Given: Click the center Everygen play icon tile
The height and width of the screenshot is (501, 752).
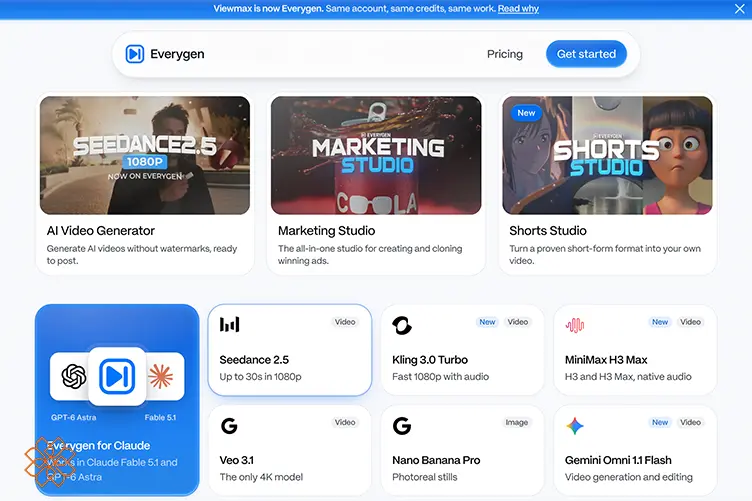Looking at the screenshot, I should (x=117, y=376).
